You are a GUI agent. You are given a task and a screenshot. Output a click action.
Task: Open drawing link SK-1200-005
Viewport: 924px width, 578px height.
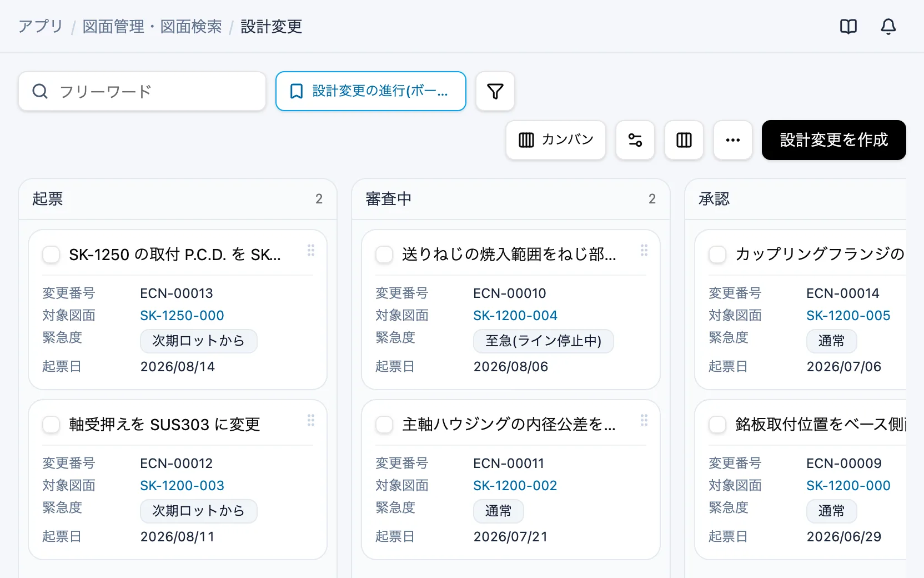pyautogui.click(x=848, y=315)
